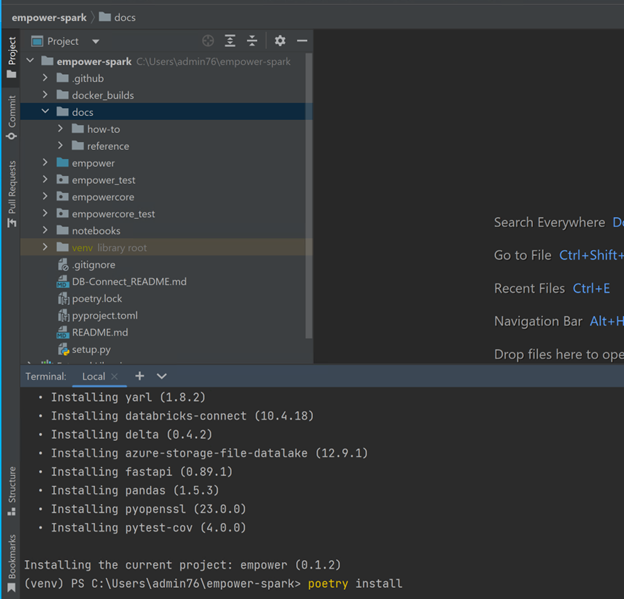Open the Bookmarks side tool tab
The width and height of the screenshot is (624, 599).
click(x=12, y=563)
